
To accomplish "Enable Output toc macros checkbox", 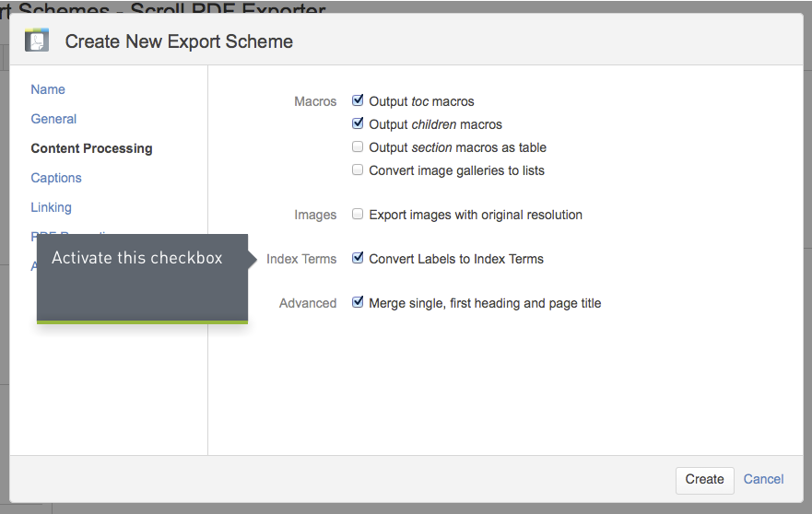I will 358,100.
